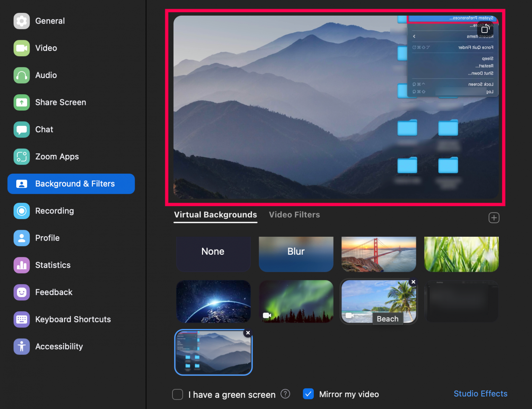The height and width of the screenshot is (409, 532).
Task: Toggle Background & Filters in sidebar
Action: 71,184
